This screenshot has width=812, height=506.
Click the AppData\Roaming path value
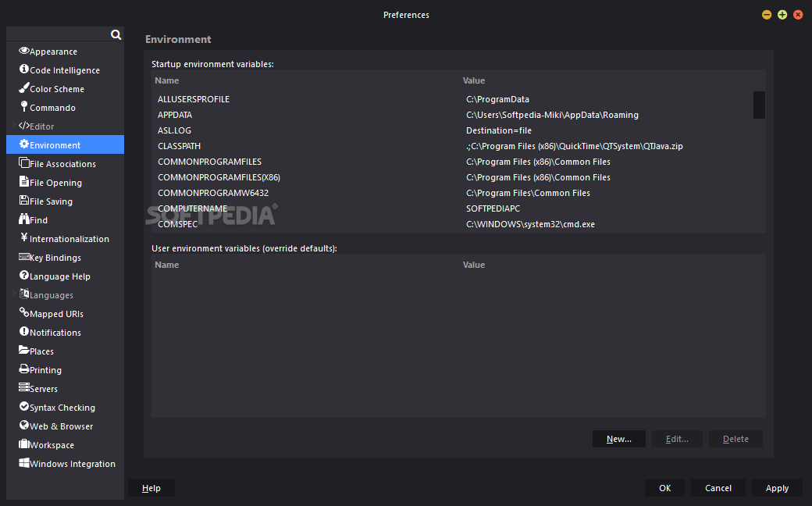point(552,115)
